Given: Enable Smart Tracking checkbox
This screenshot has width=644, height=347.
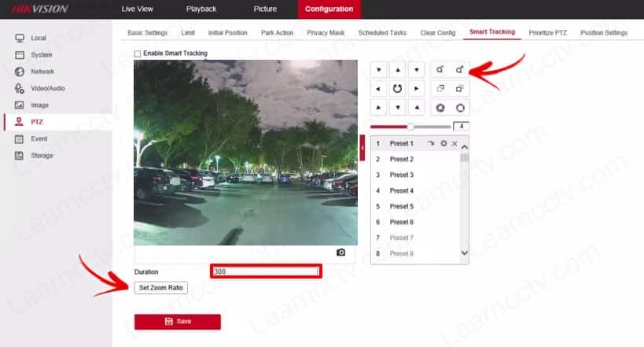Looking at the screenshot, I should [x=138, y=54].
